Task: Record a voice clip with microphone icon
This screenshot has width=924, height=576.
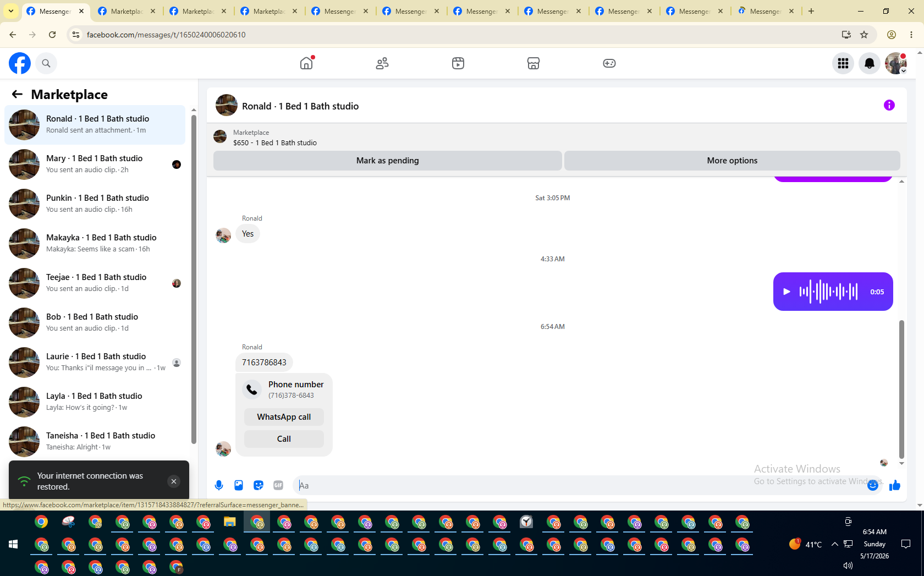Action: click(x=219, y=485)
